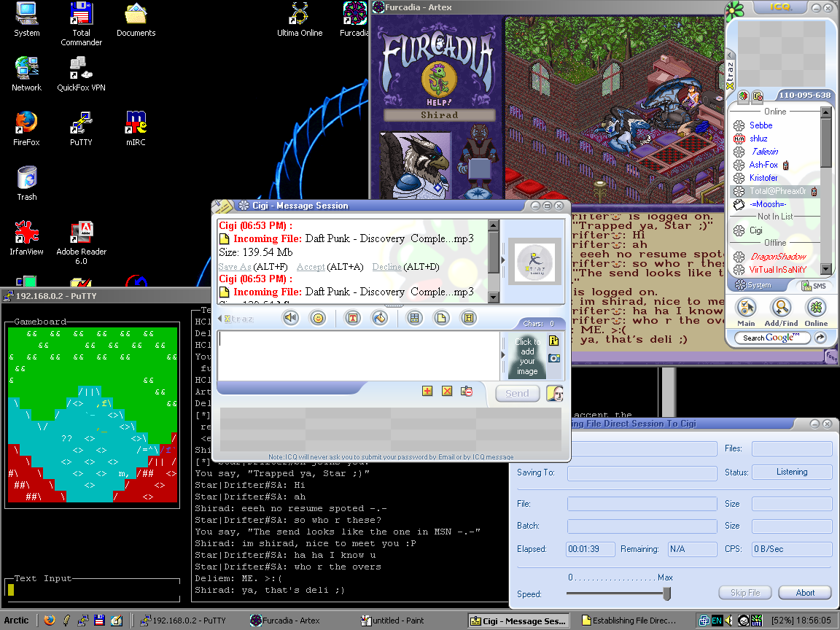Click the Send button in message session

click(517, 393)
